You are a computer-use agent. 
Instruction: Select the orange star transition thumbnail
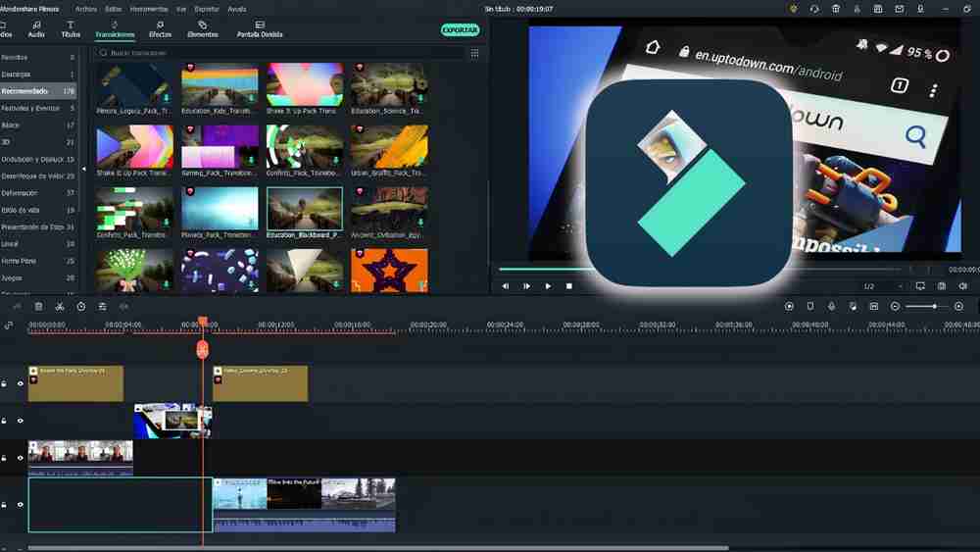[x=389, y=270]
